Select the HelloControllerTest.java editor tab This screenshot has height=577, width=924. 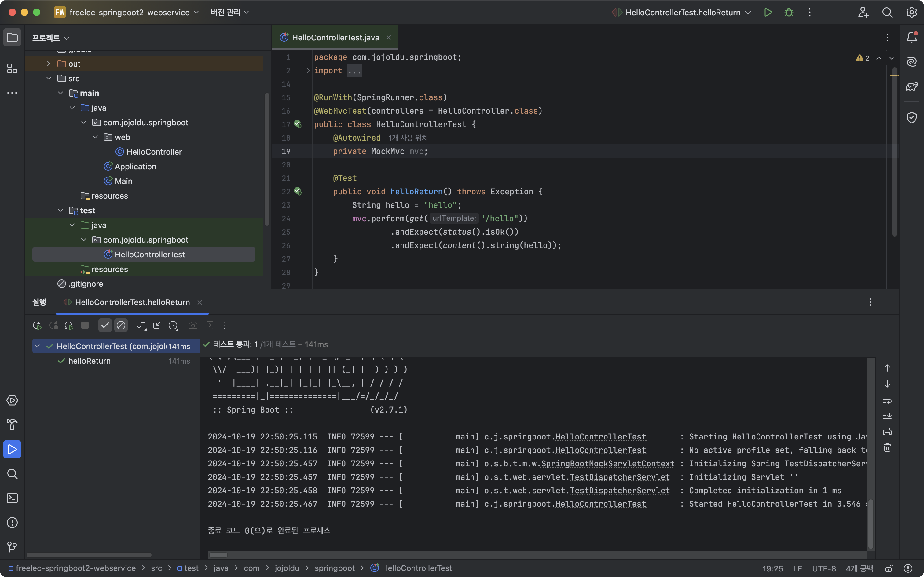coord(335,37)
